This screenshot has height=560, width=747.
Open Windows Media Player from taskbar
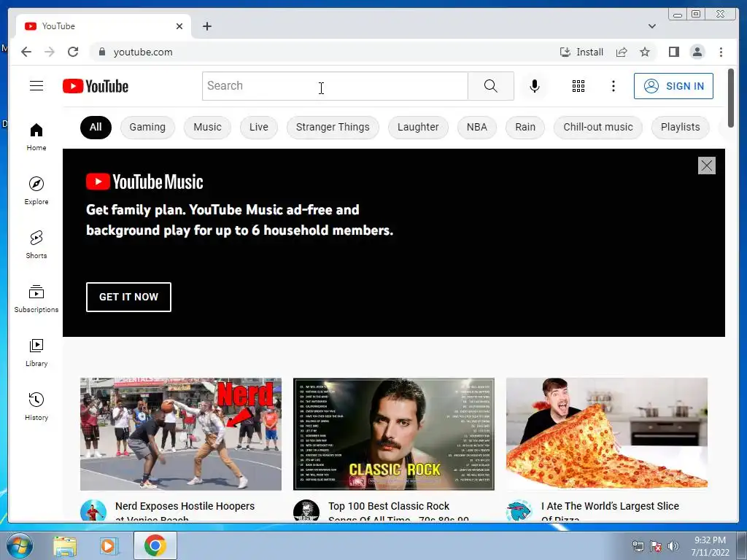109,545
